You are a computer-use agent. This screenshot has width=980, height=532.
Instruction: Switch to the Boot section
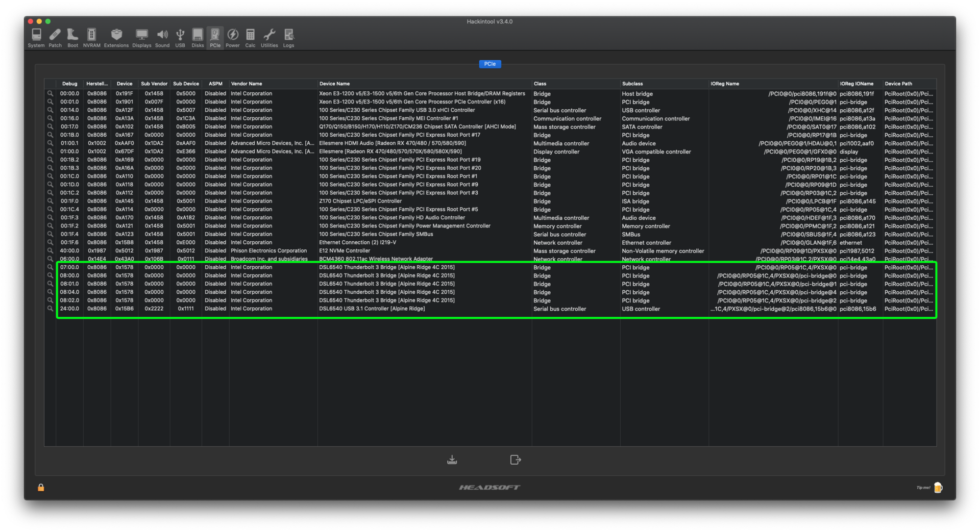pos(73,38)
